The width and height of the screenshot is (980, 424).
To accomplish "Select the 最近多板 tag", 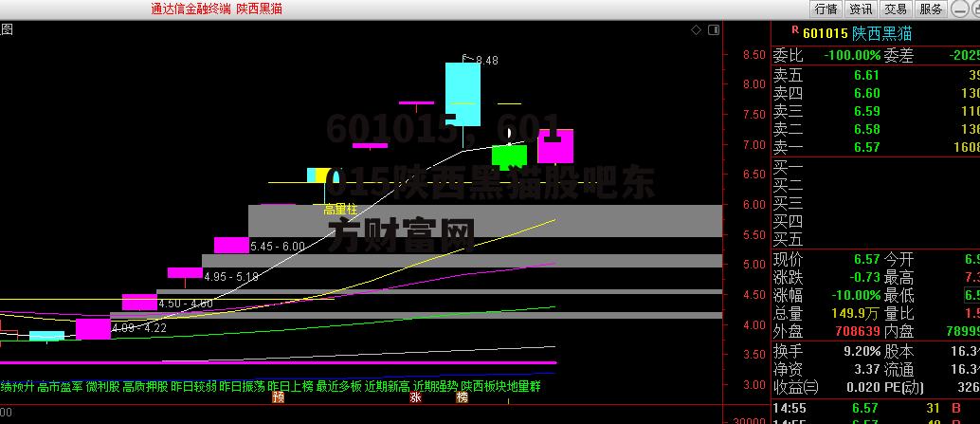I will 338,386.
